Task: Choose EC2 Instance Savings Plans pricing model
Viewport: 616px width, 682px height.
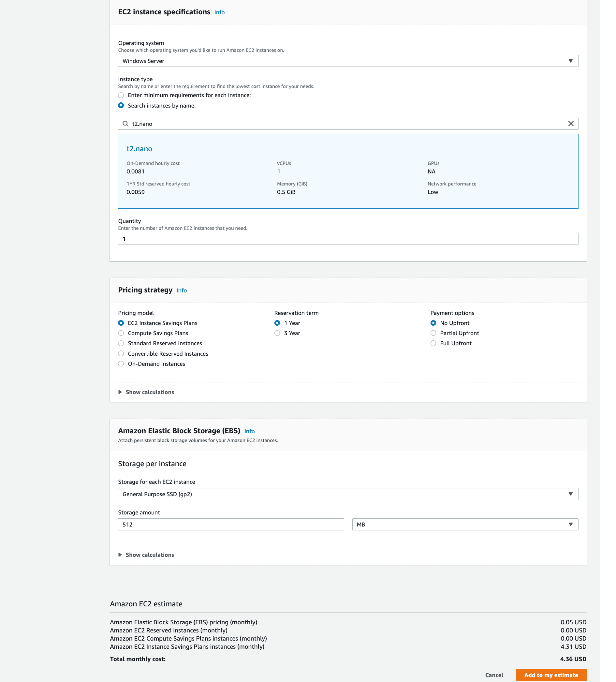Action: 121,323
